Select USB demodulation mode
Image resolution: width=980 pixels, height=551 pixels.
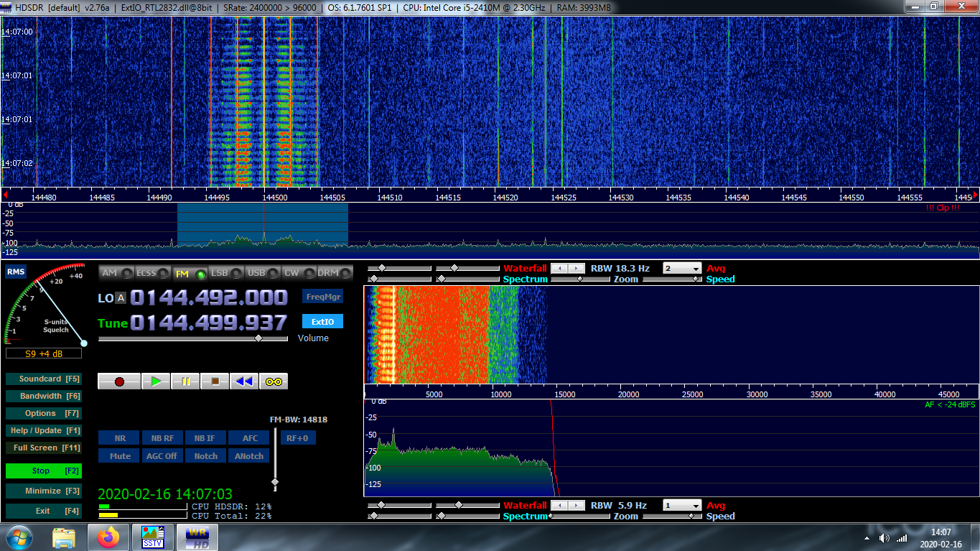(263, 273)
